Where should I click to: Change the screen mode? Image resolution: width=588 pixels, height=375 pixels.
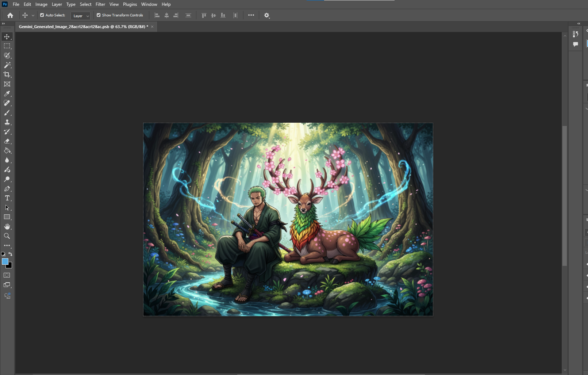click(x=7, y=285)
